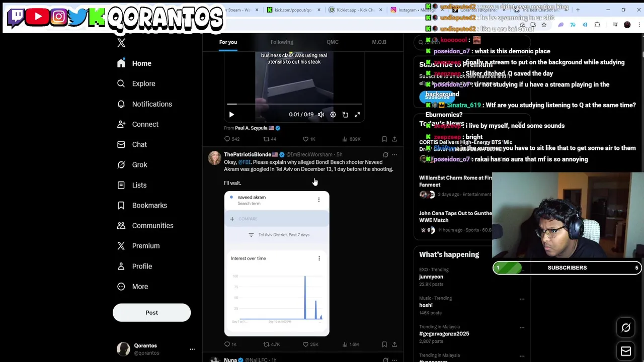Open the video settings gear
The width and height of the screenshot is (644, 362).
pos(333,115)
